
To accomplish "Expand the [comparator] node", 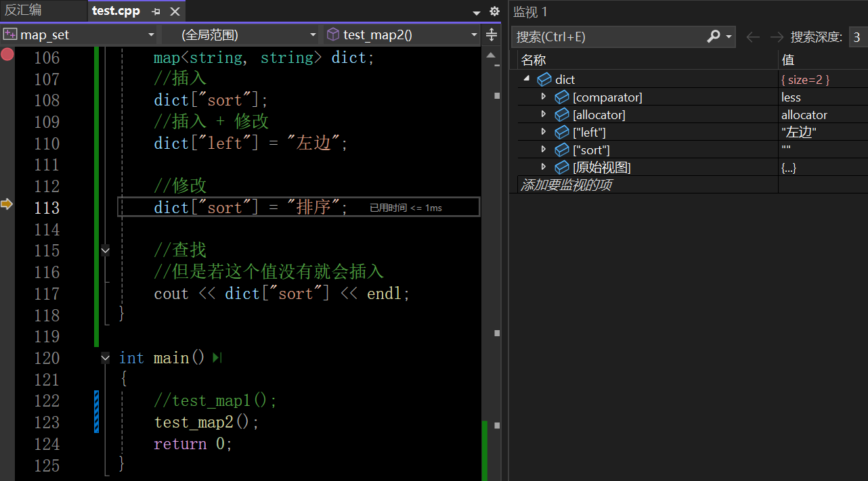I will pyautogui.click(x=543, y=97).
